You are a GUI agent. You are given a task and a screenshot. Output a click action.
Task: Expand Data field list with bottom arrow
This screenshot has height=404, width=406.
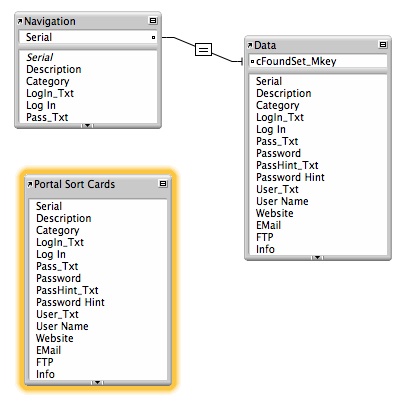coord(317,257)
